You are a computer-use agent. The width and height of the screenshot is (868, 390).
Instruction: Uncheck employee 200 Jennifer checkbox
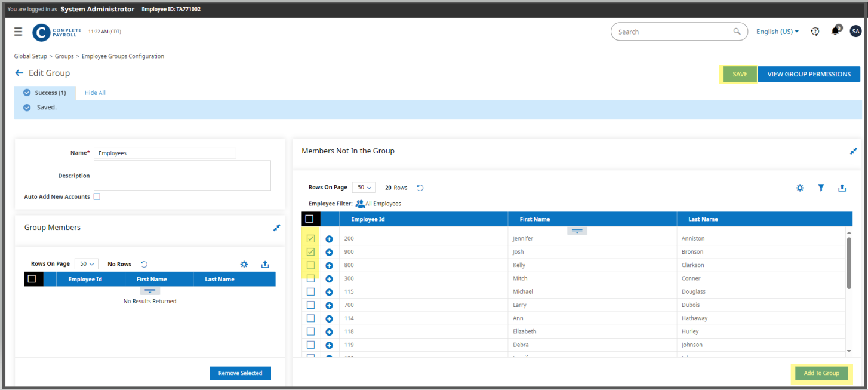coord(310,238)
